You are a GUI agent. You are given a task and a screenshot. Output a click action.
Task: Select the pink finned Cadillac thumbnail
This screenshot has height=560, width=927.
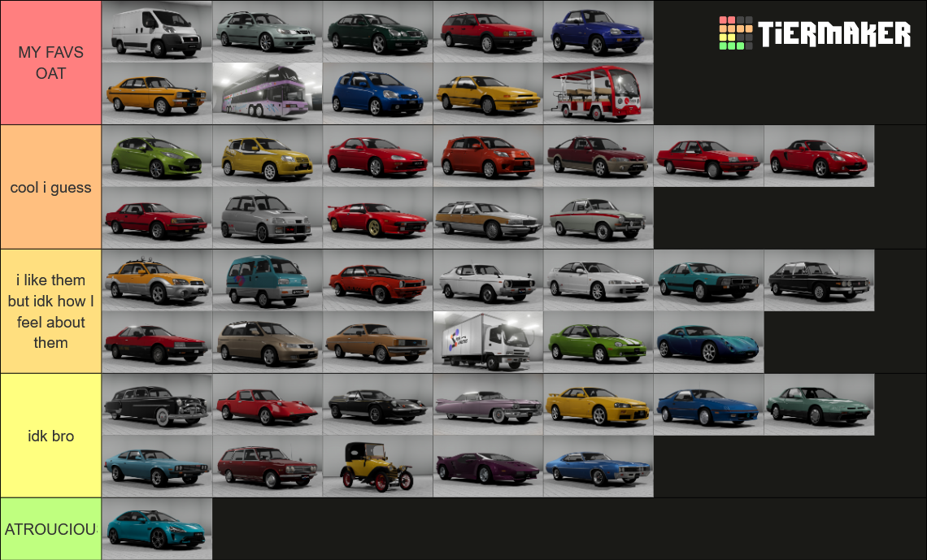[488, 405]
